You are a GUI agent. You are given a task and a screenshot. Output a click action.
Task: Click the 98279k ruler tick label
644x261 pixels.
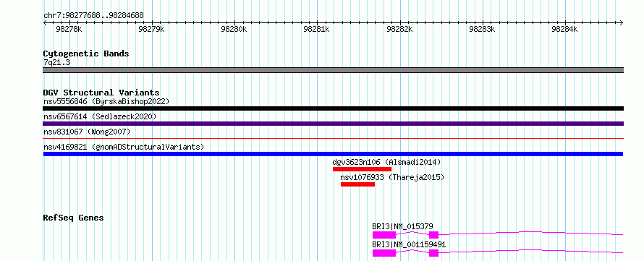point(151,29)
